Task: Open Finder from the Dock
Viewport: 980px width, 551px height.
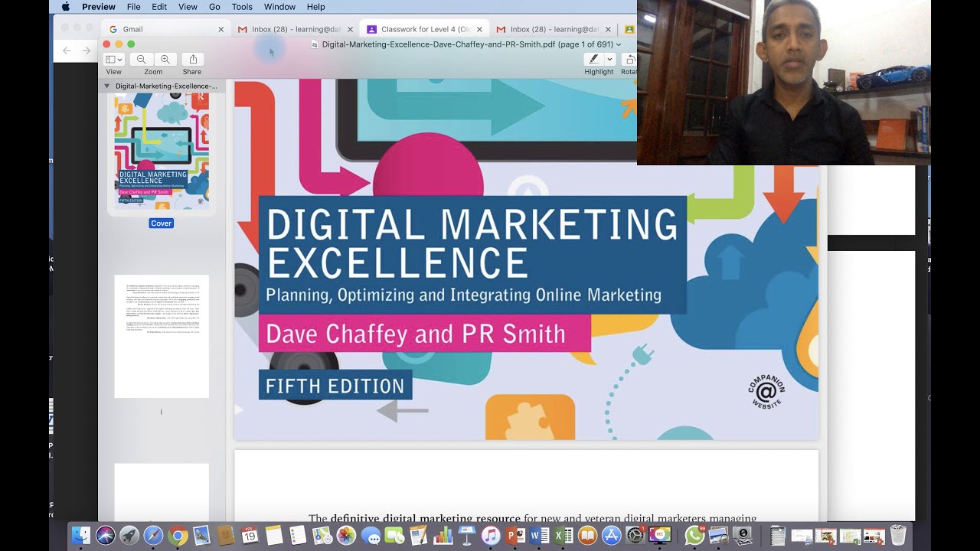Action: coord(81,535)
